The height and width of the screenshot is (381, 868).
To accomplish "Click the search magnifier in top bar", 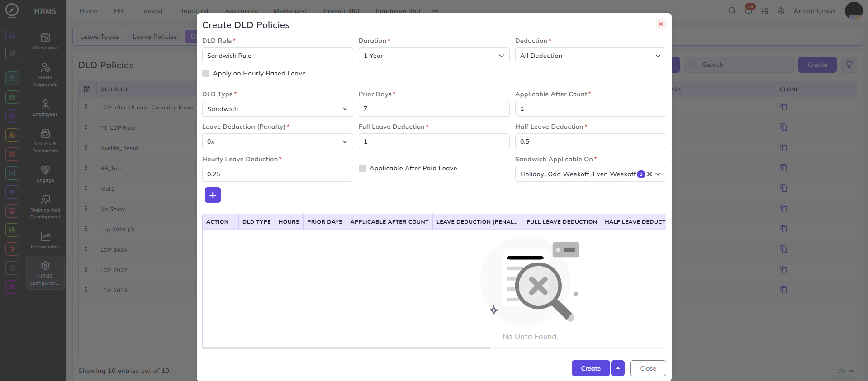I will (x=732, y=11).
